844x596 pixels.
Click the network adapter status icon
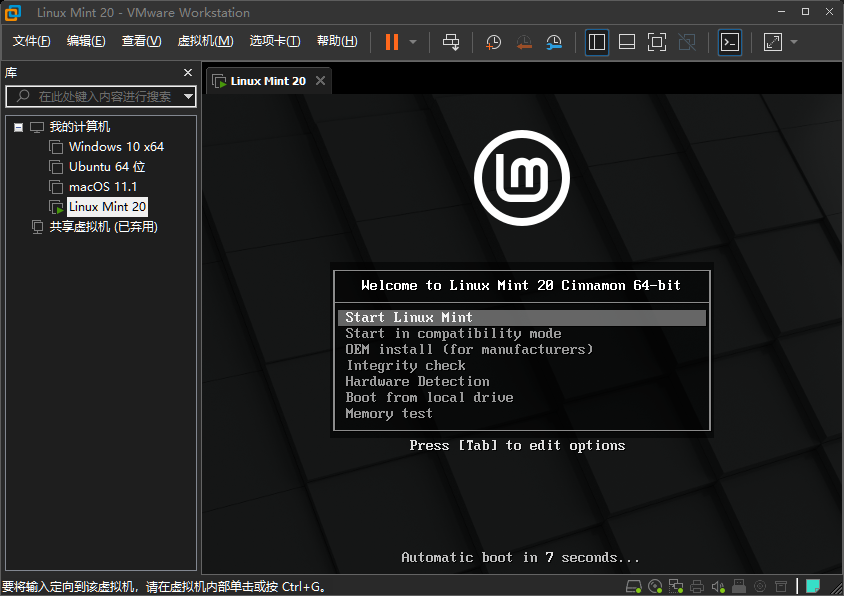click(676, 586)
